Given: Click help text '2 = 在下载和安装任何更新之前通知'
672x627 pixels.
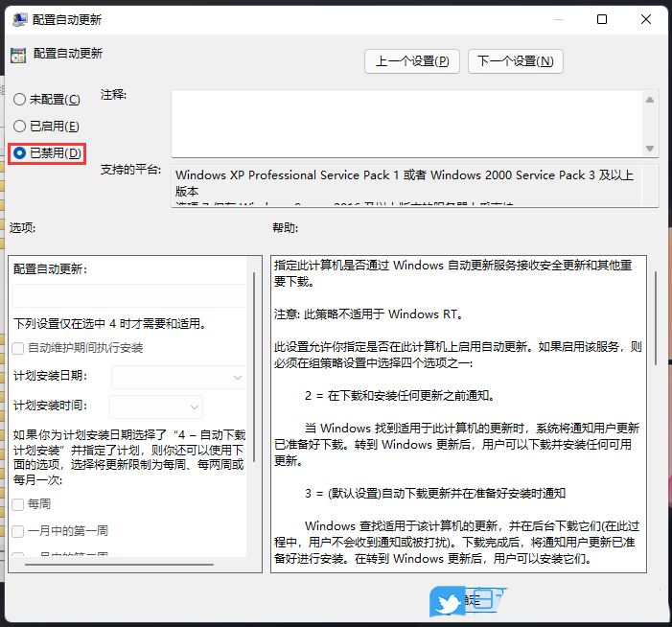Looking at the screenshot, I should 400,396.
